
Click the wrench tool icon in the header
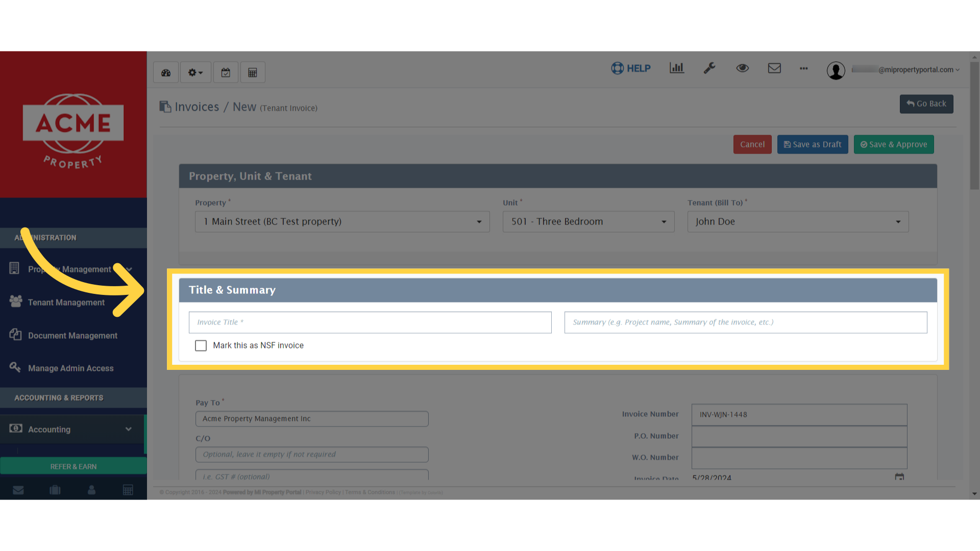709,68
